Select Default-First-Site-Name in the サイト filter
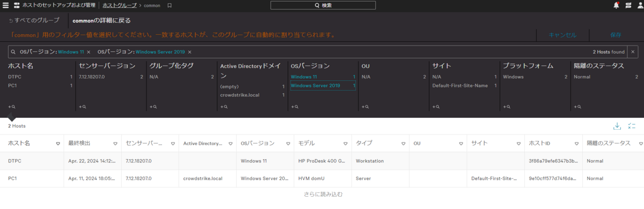This screenshot has width=644, height=209. coord(464,86)
